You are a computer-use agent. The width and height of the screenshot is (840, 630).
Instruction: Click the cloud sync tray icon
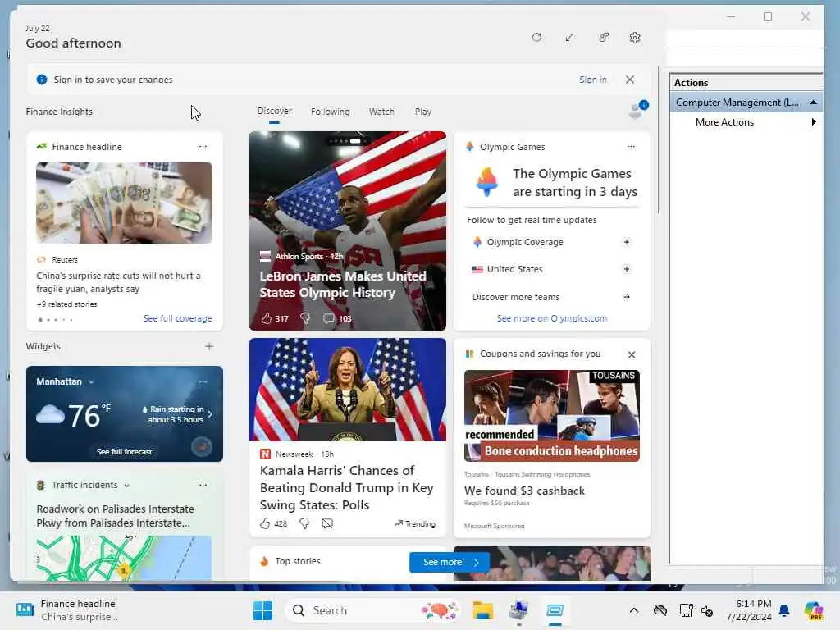click(x=660, y=610)
